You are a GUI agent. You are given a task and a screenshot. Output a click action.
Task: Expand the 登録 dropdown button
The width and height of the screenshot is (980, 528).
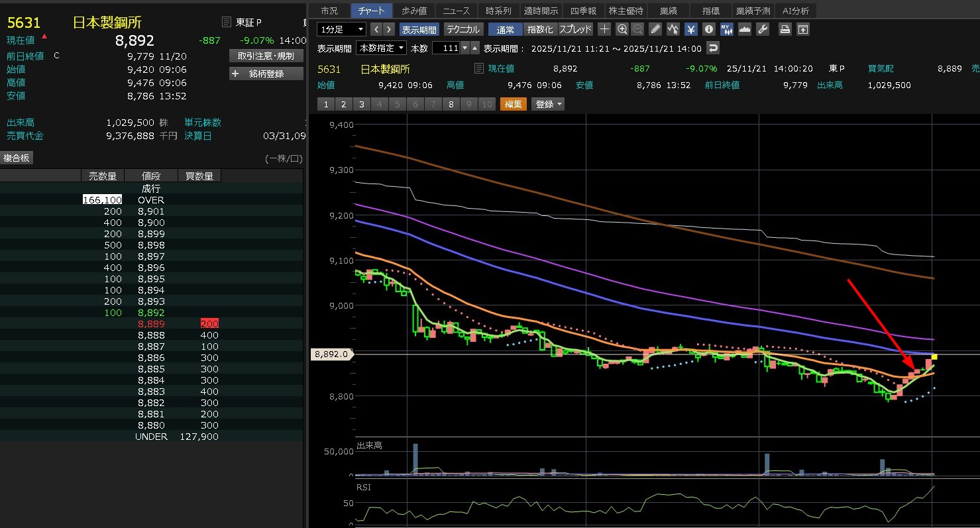coord(549,104)
